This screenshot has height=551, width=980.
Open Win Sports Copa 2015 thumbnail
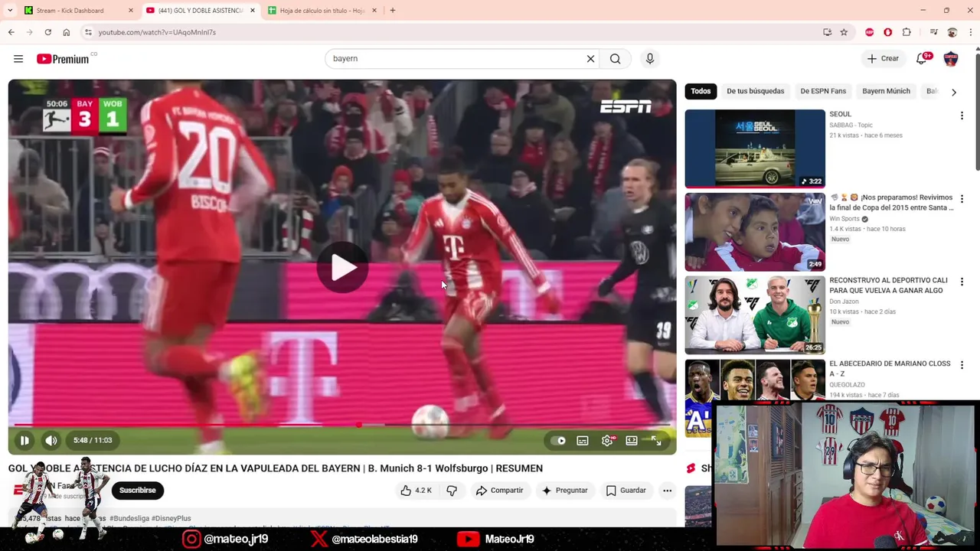pos(755,232)
